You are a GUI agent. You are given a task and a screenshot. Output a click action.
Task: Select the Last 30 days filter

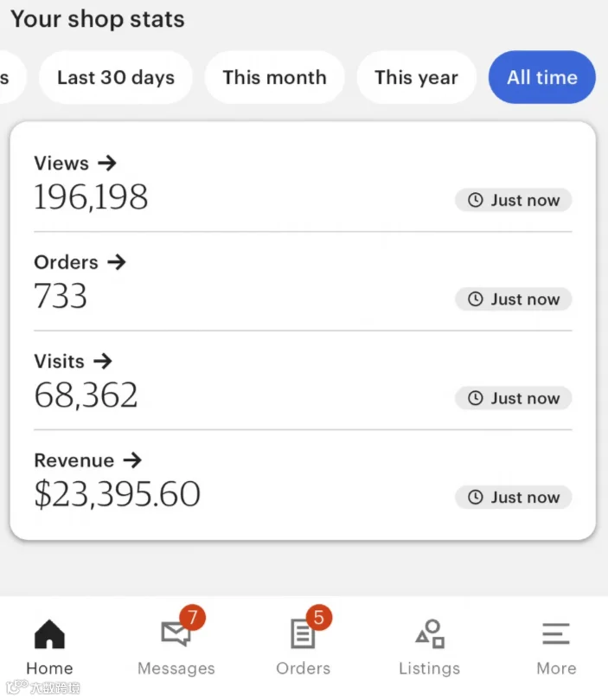(x=116, y=77)
